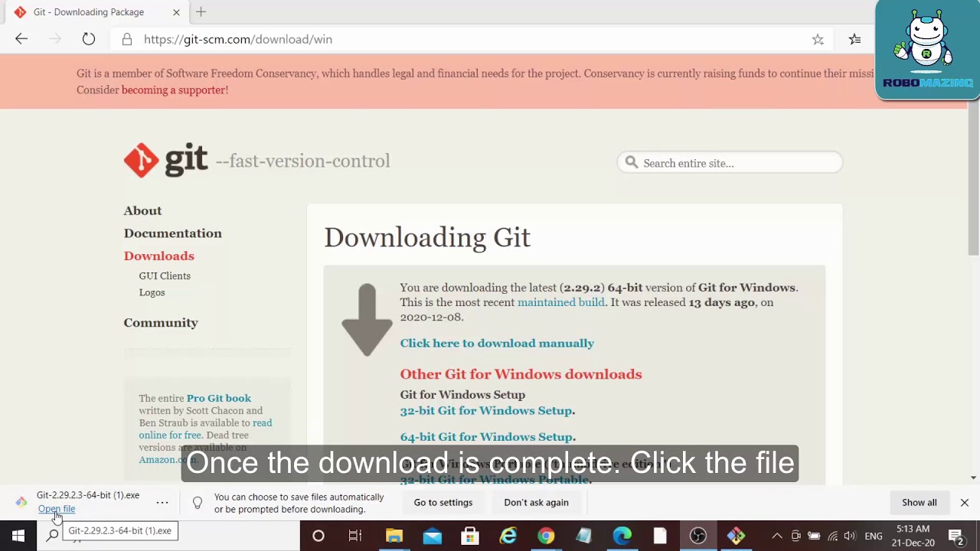The height and width of the screenshot is (551, 980).
Task: Click the padlock site info icon
Action: [127, 39]
